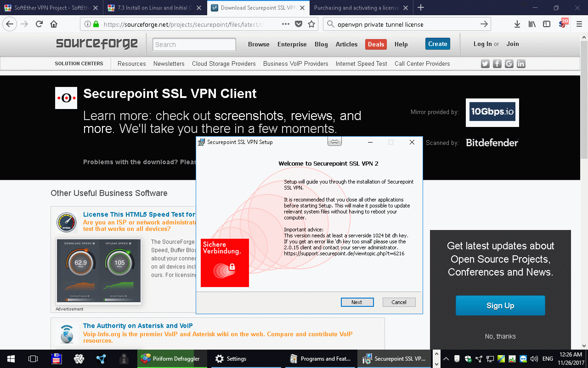Click Cancel in Securepoint SSL VPN Setup
This screenshot has width=588, height=368.
click(399, 302)
